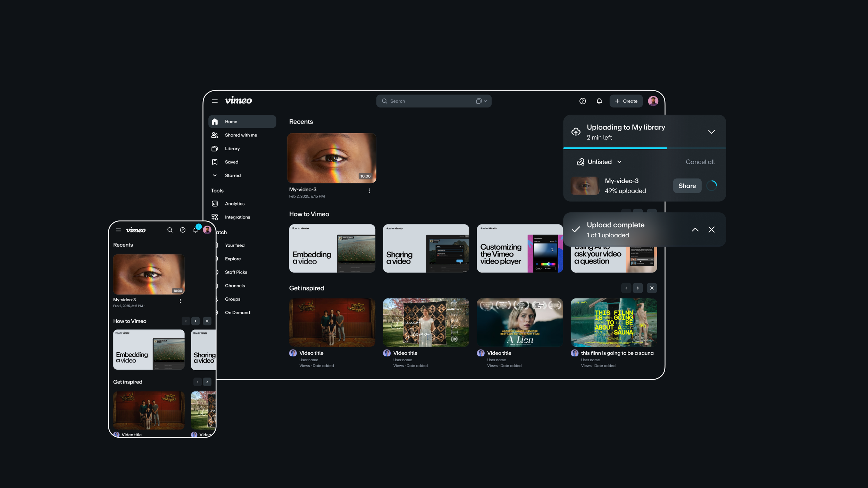The width and height of the screenshot is (868, 488).
Task: Collapse the Starred section
Action: tap(215, 175)
